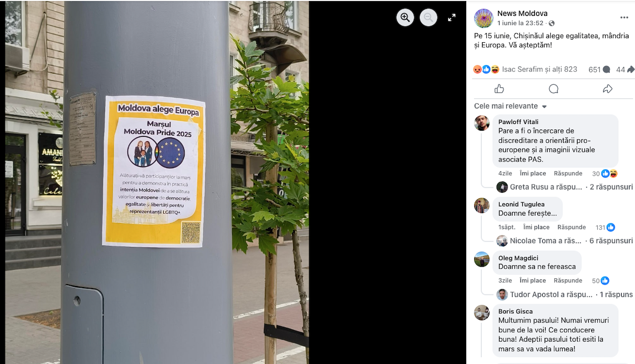The height and width of the screenshot is (364, 635).
Task: Zoom in on the photo
Action: pyautogui.click(x=405, y=18)
